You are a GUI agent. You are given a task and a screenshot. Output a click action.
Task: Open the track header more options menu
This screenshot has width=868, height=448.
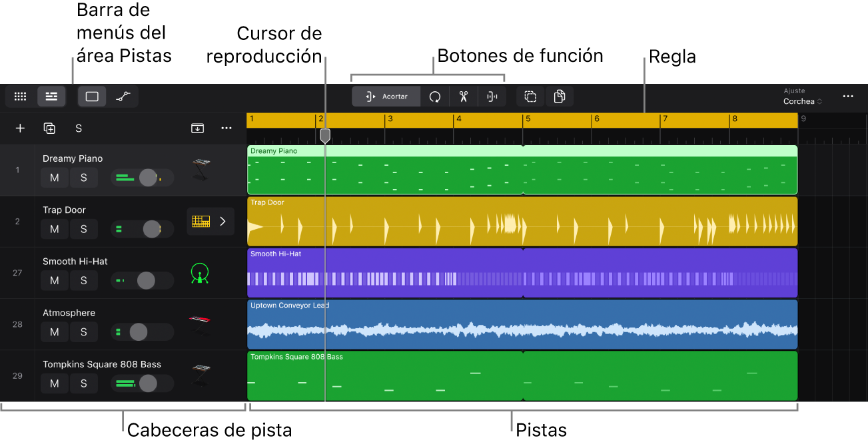[226, 128]
